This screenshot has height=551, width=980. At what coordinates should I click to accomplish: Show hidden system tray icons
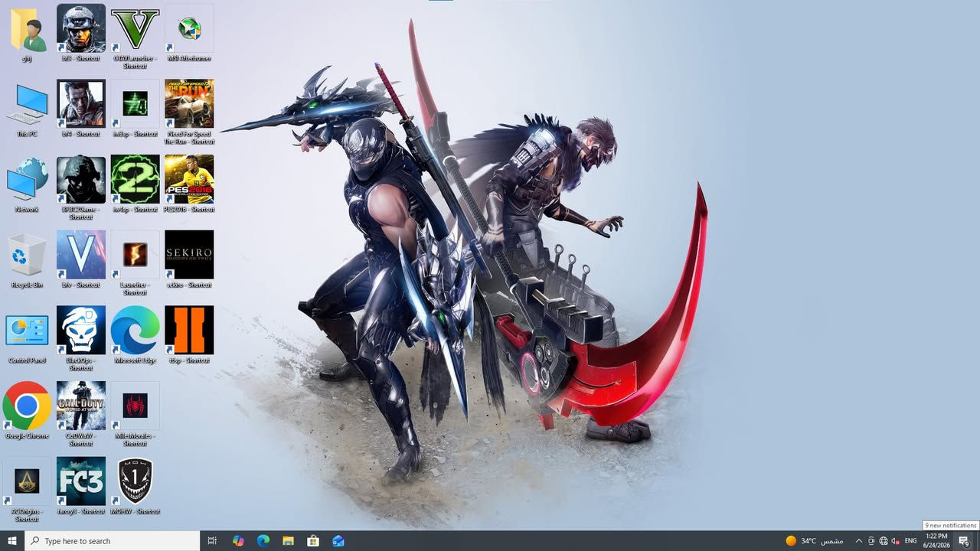(x=858, y=541)
